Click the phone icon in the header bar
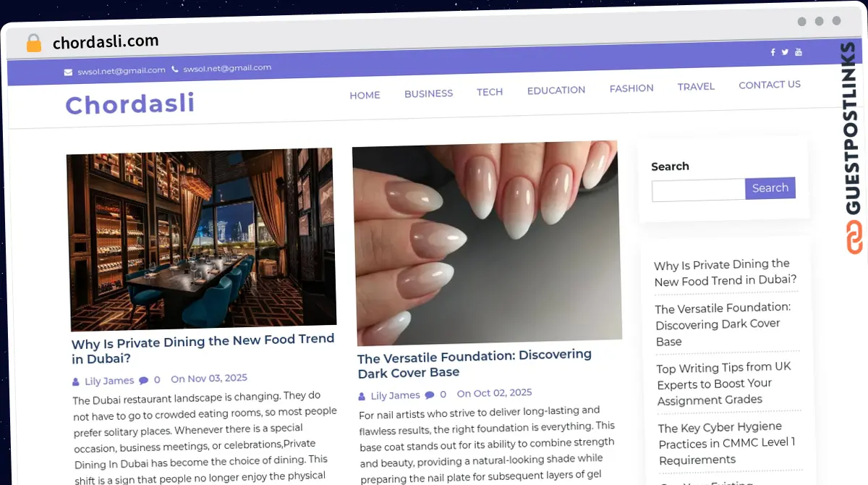Viewport: 868px width, 485px height. pyautogui.click(x=174, y=69)
